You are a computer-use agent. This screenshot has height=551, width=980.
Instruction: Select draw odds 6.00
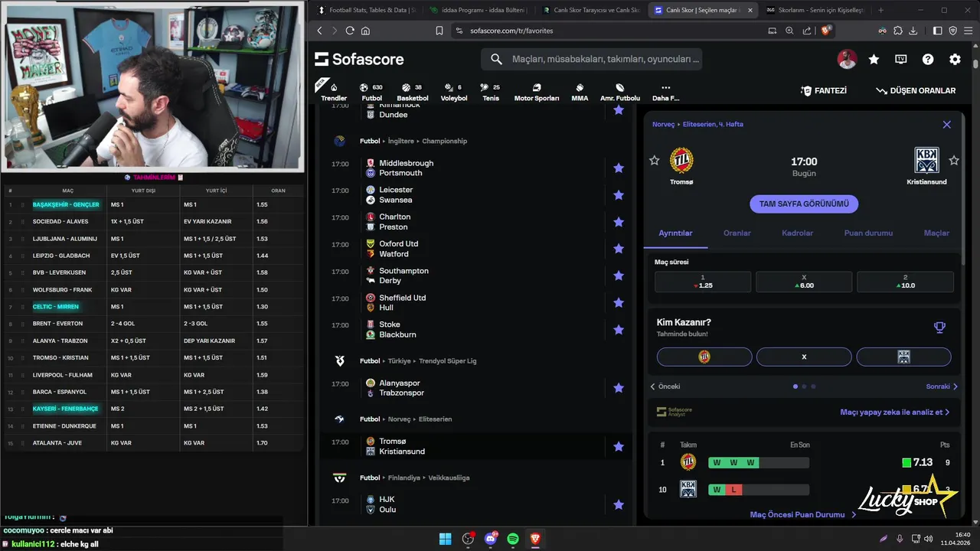(x=804, y=282)
